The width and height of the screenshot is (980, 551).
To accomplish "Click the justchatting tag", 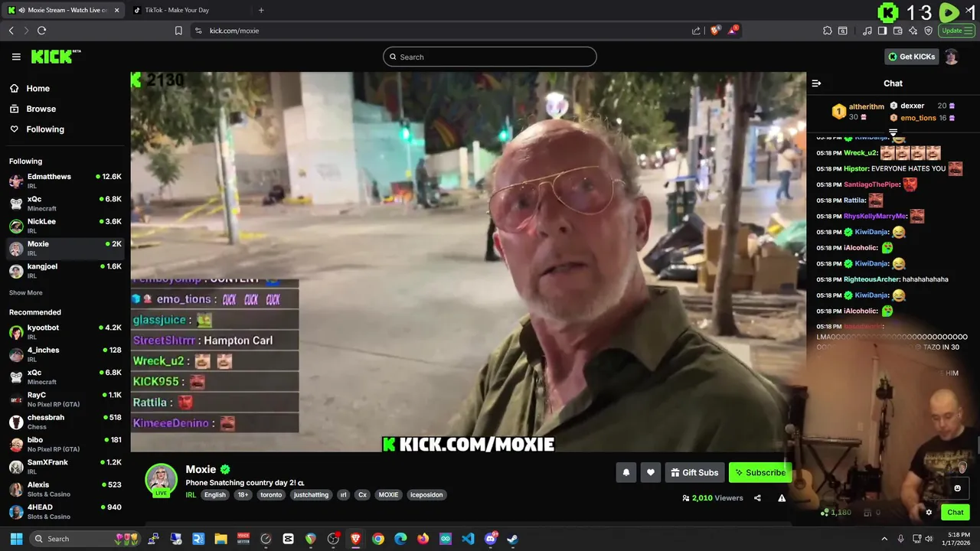I will tap(311, 495).
